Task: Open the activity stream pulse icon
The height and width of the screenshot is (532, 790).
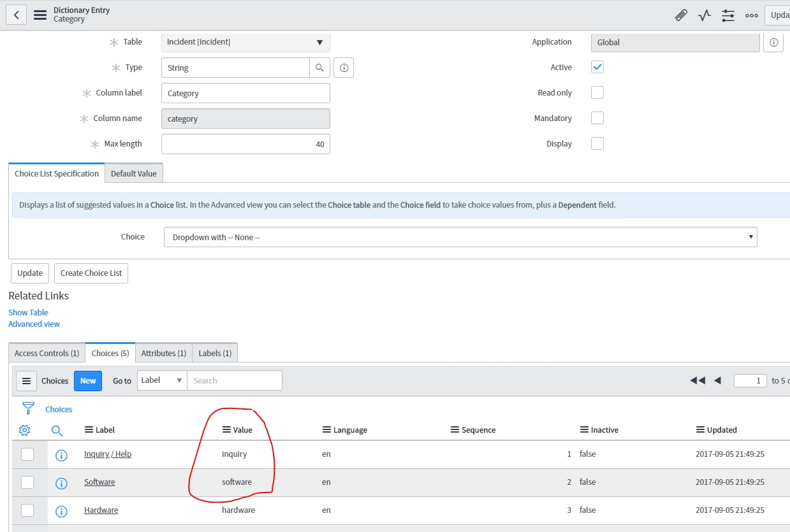Action: tap(705, 15)
